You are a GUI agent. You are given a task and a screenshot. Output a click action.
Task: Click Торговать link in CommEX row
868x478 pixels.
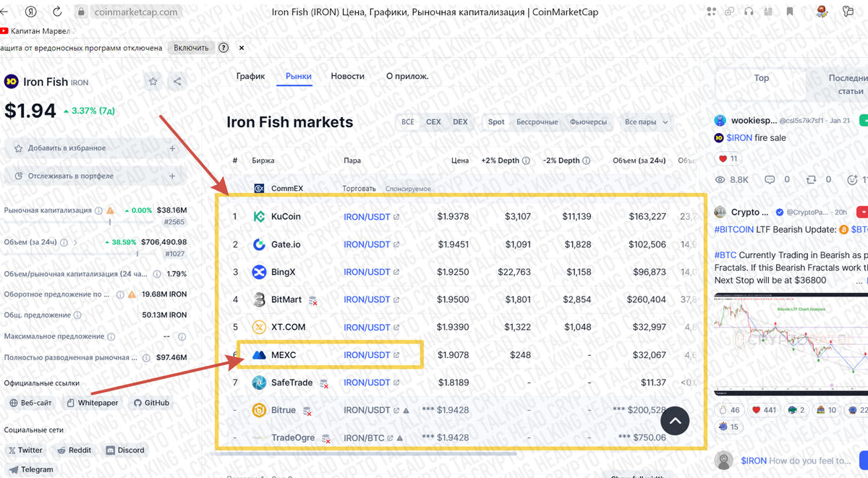click(359, 189)
